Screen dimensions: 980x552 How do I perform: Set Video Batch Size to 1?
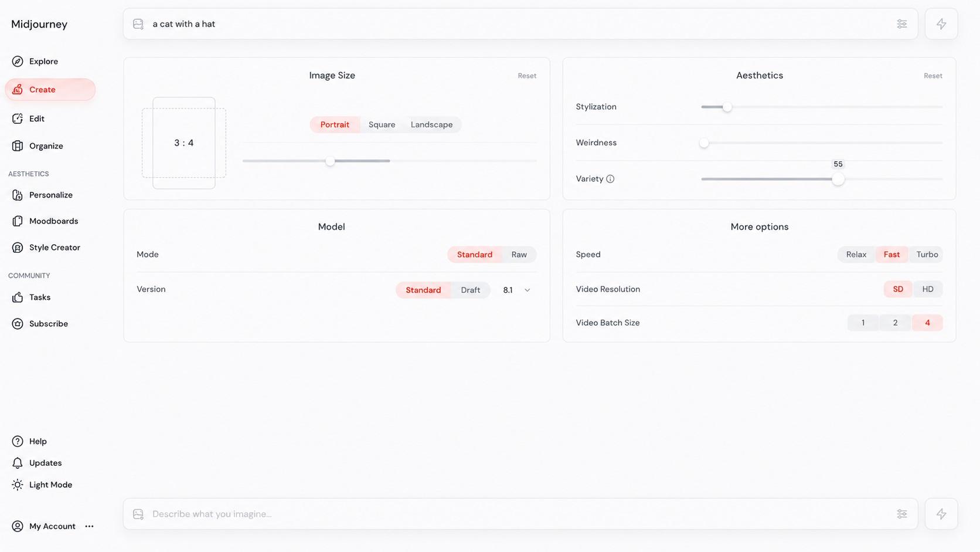point(863,323)
